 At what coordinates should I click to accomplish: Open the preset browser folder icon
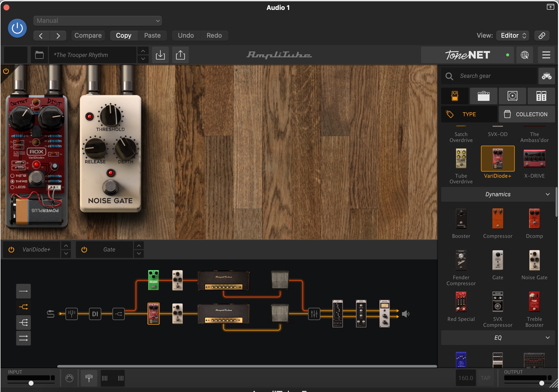point(39,55)
